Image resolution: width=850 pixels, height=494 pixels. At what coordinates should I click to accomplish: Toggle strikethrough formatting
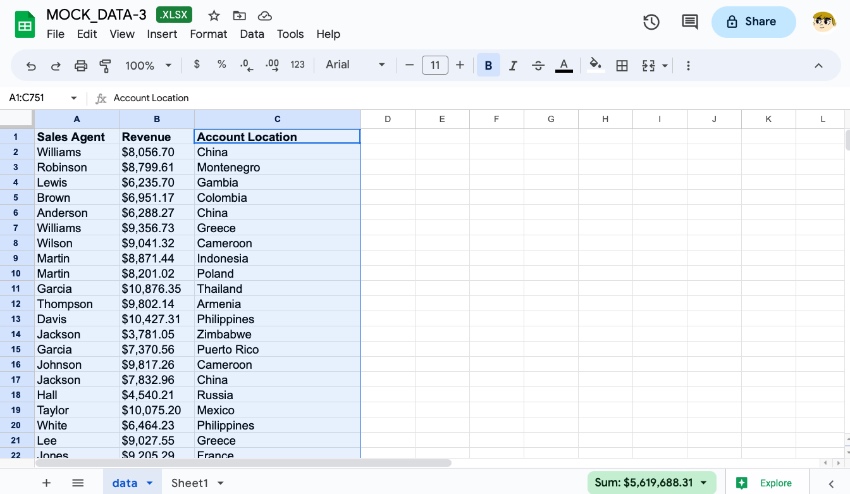click(538, 66)
